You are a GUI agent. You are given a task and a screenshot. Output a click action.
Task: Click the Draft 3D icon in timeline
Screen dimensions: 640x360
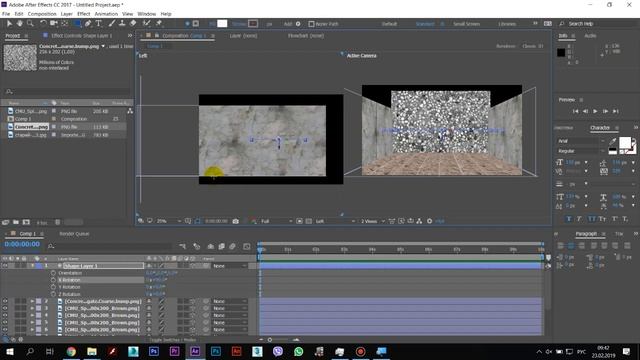[x=197, y=246]
